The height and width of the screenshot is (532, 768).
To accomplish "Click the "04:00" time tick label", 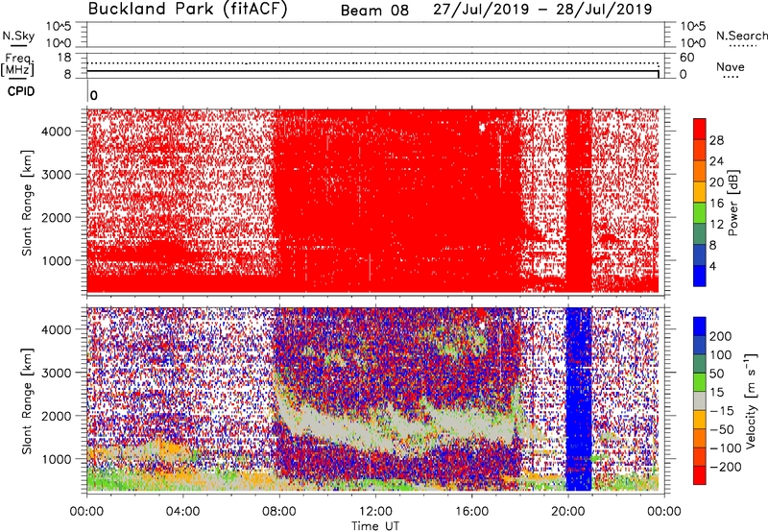I will click(182, 512).
